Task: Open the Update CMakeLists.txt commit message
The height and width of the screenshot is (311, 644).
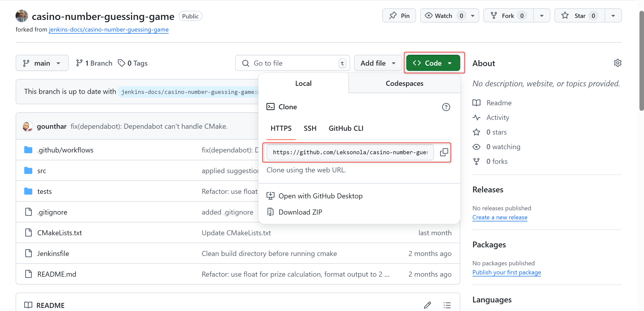Action: pos(236,233)
